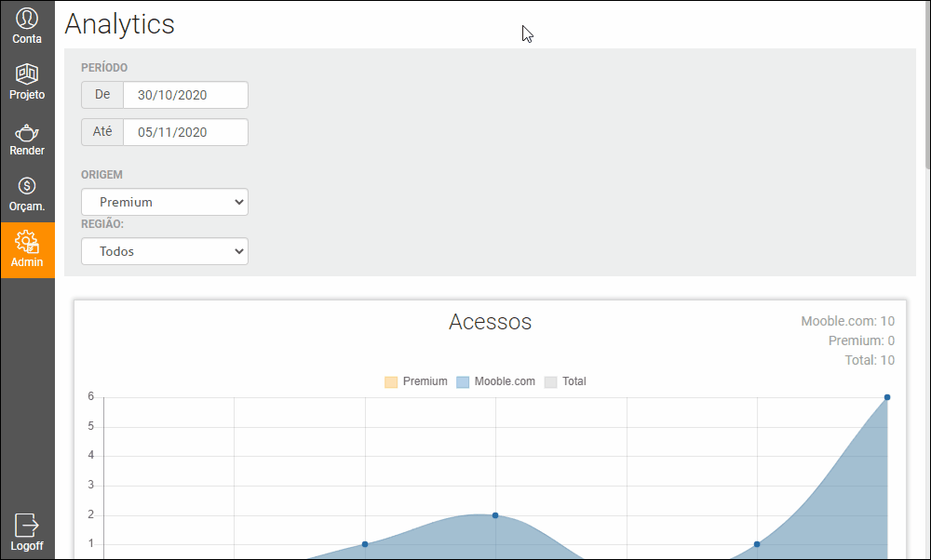The height and width of the screenshot is (560, 931).
Task: Click the orange Premium legend color box
Action: pos(391,382)
